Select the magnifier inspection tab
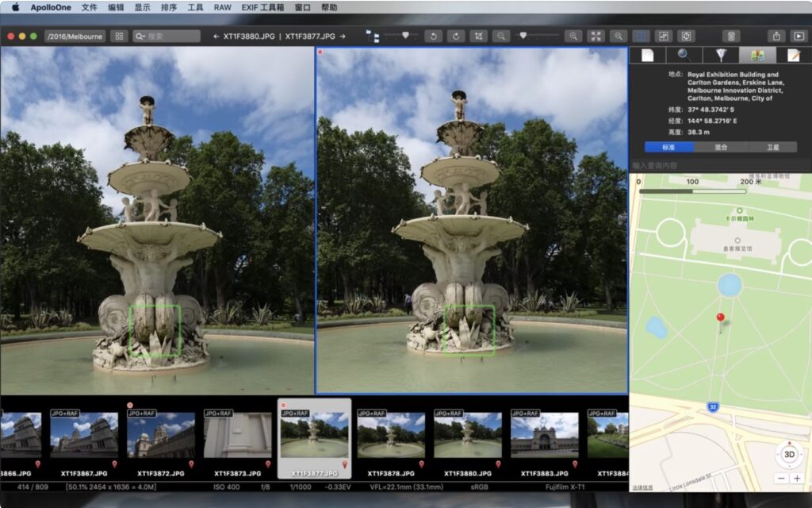The width and height of the screenshot is (812, 508). pos(683,56)
